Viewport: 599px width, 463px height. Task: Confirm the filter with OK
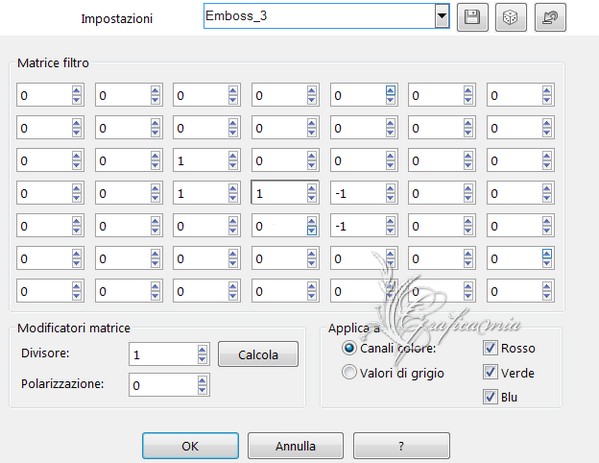(190, 446)
